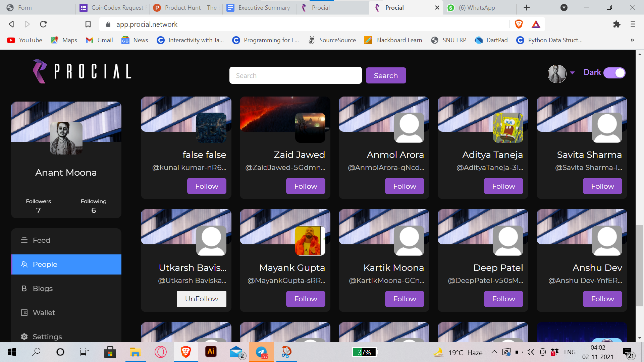This screenshot has width=644, height=362.
Task: Go to Feed in sidebar
Action: click(41, 240)
